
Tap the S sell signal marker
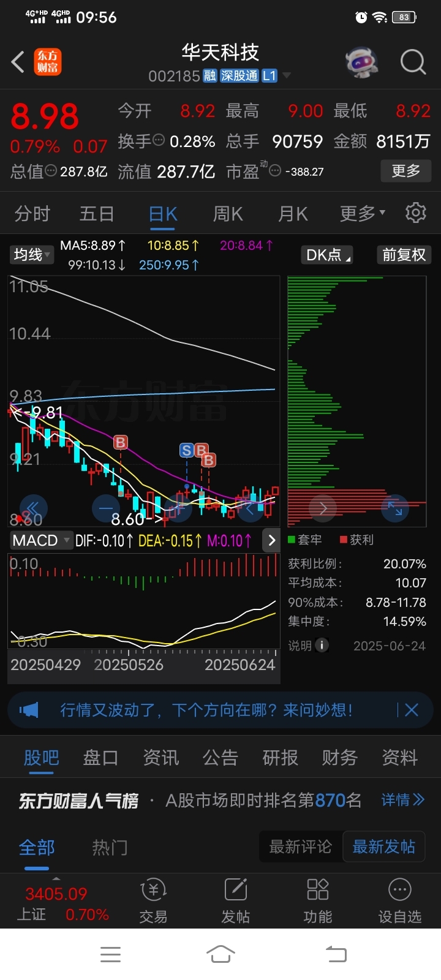pyautogui.click(x=187, y=451)
